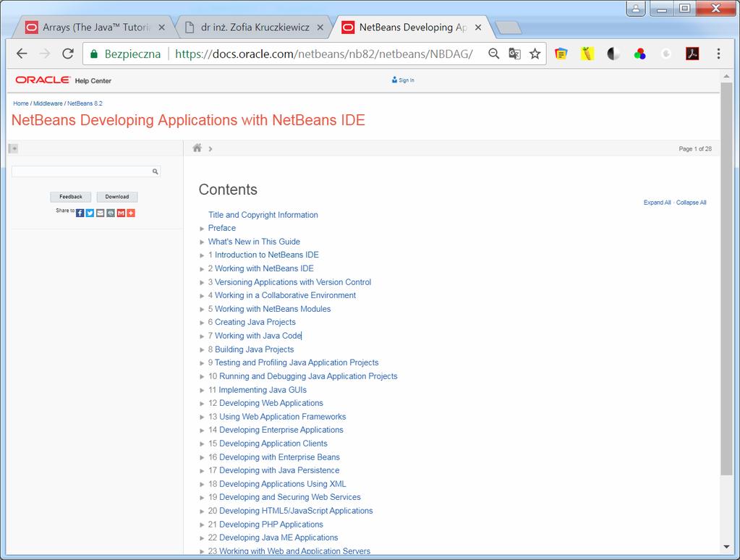Expand the Preface section arrow
The width and height of the screenshot is (740, 560).
(202, 229)
